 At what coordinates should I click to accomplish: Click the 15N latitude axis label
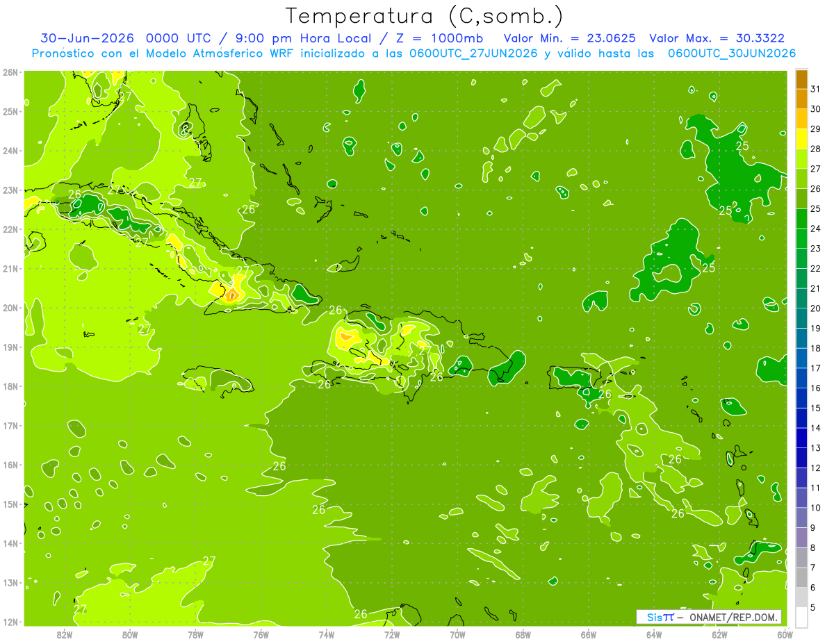tap(10, 504)
